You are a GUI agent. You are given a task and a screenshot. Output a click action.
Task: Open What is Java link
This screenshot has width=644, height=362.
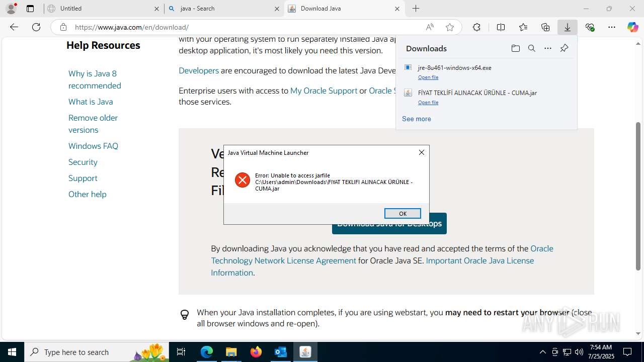[x=91, y=102]
